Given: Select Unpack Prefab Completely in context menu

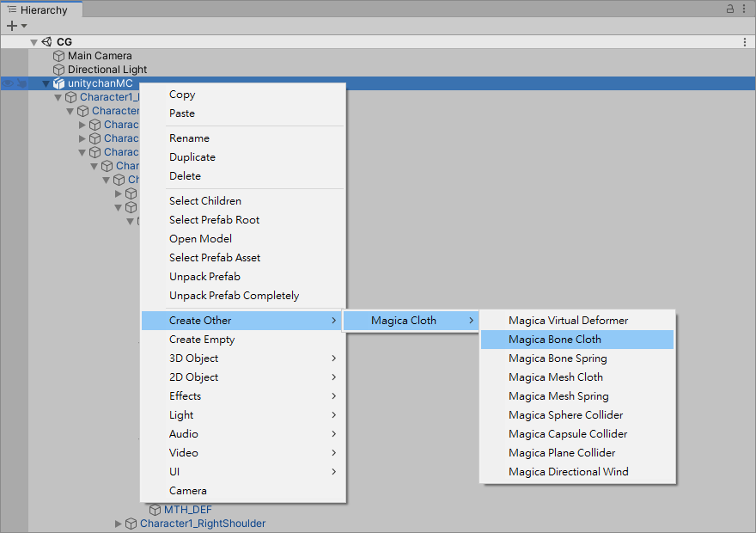Looking at the screenshot, I should click(x=234, y=296).
